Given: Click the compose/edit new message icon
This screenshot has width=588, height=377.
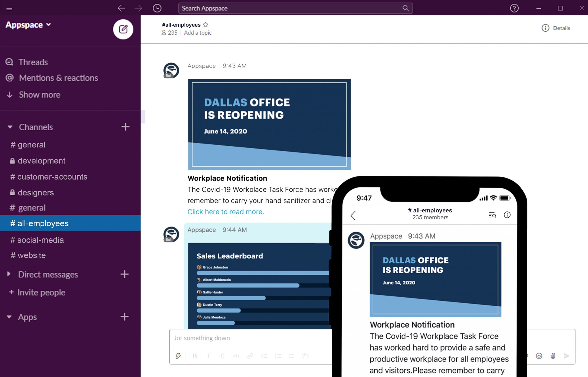Looking at the screenshot, I should coord(122,29).
